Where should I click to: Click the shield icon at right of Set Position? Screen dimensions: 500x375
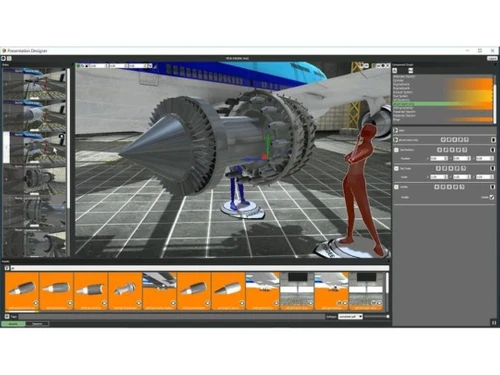(493, 150)
